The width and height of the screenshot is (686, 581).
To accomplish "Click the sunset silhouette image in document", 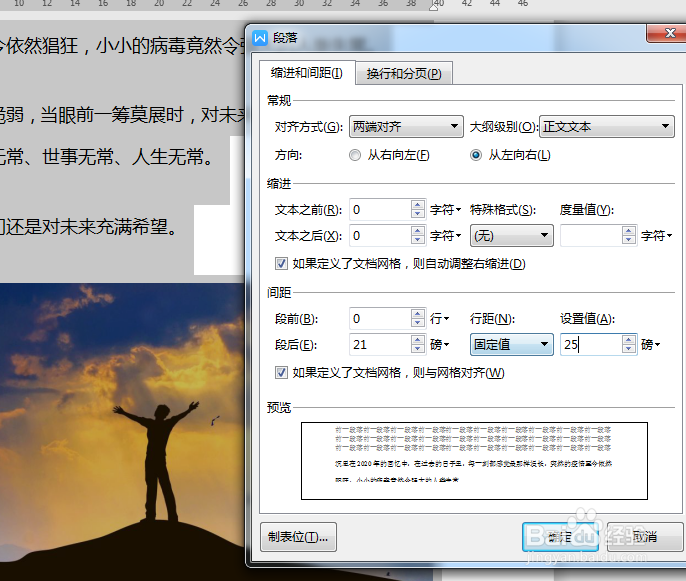I will (122, 431).
